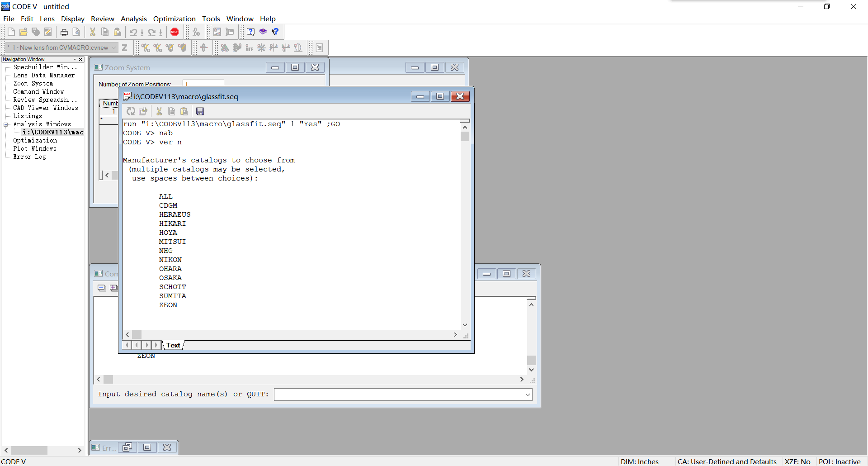This screenshot has height=466, width=868.
Task: Click copy icon in glassfit.seq window
Action: pos(171,111)
